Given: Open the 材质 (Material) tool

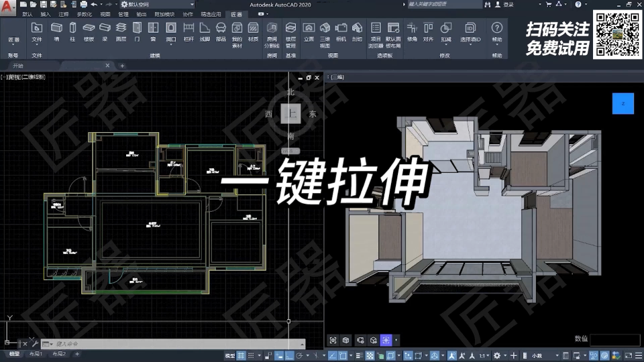Looking at the screenshot, I should point(254,32).
